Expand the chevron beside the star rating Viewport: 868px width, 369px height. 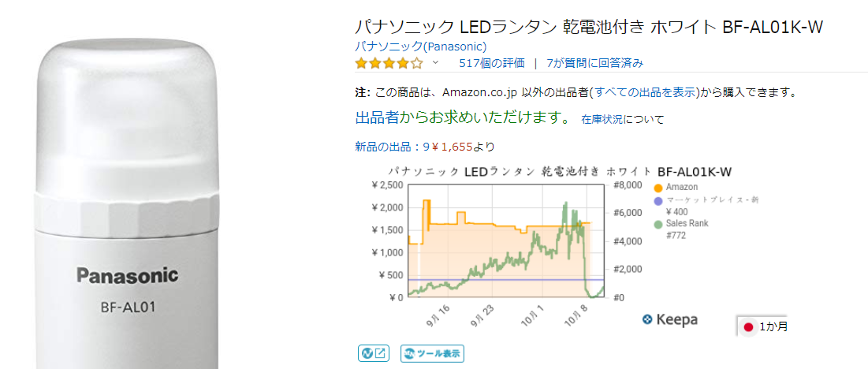tap(435, 62)
